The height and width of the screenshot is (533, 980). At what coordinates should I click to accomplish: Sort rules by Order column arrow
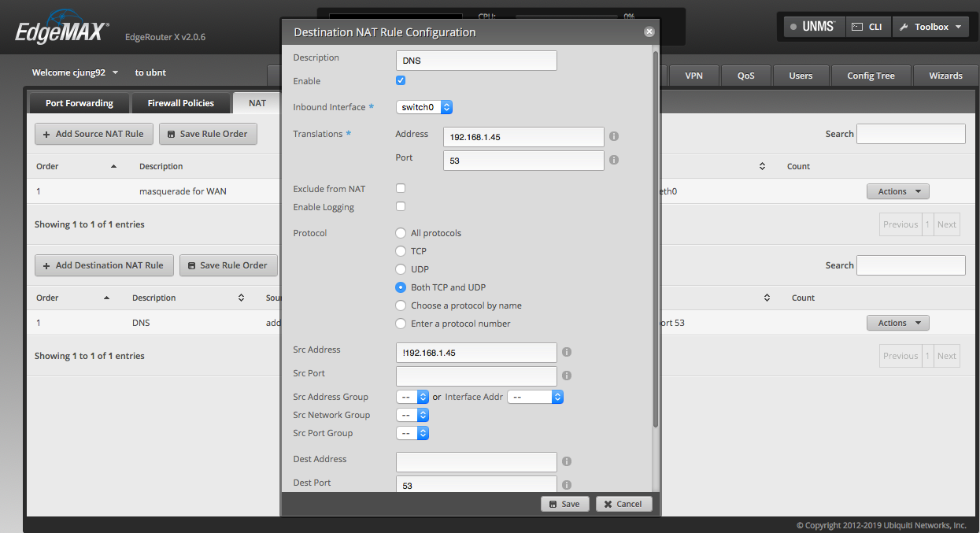pyautogui.click(x=113, y=167)
